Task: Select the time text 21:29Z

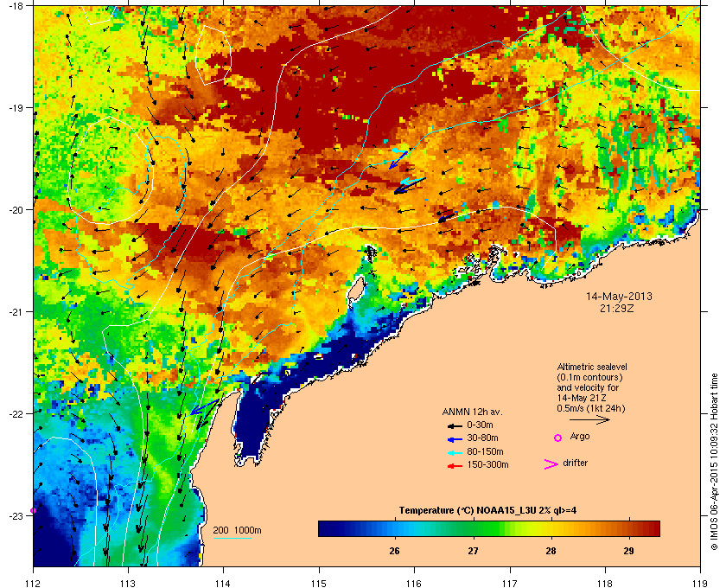Action: tap(617, 308)
